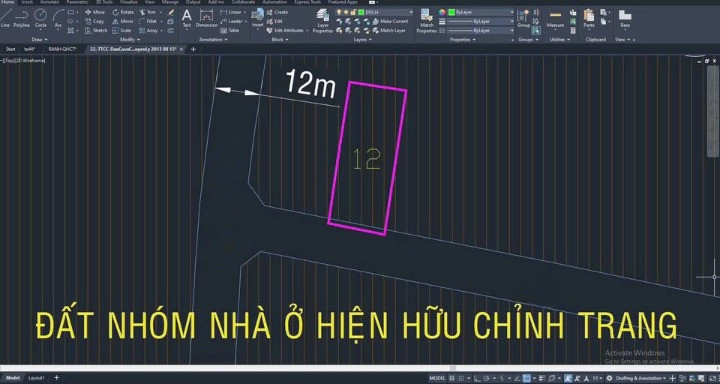
Task: Select the Circle draw tool
Action: pyautogui.click(x=40, y=18)
